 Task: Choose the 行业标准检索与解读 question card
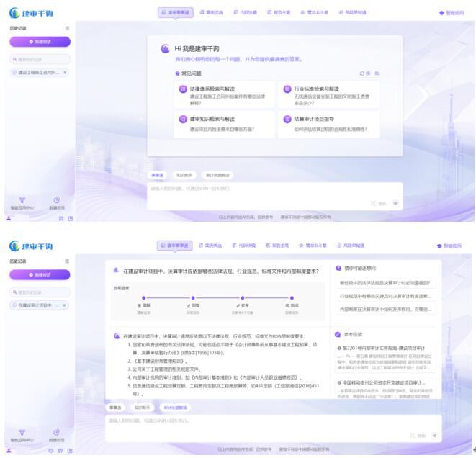tap(328, 94)
